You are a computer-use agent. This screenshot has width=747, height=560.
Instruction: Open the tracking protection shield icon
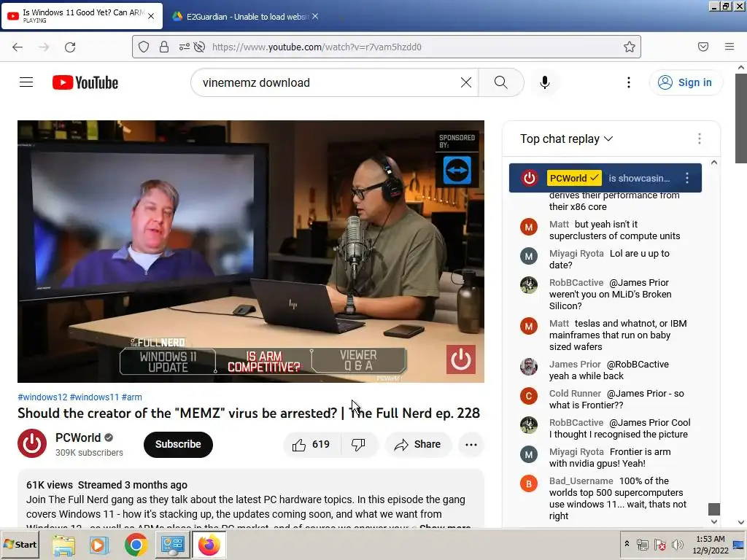click(x=144, y=47)
